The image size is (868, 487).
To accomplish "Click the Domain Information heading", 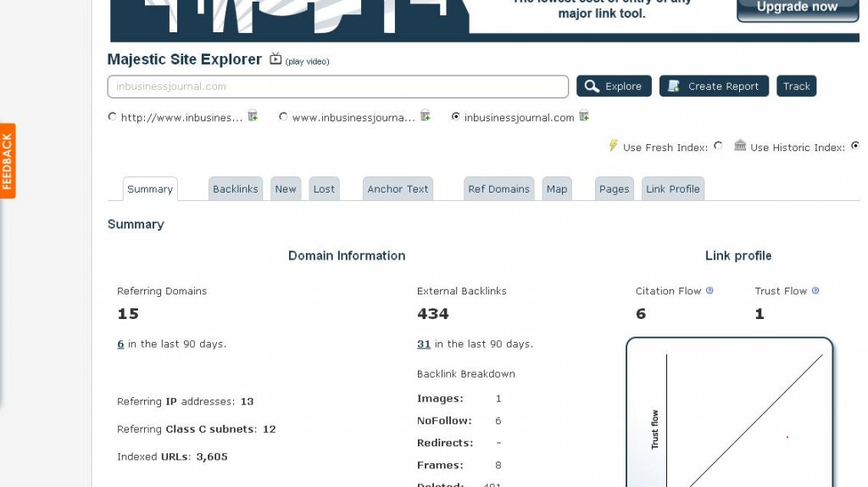I will point(347,255).
